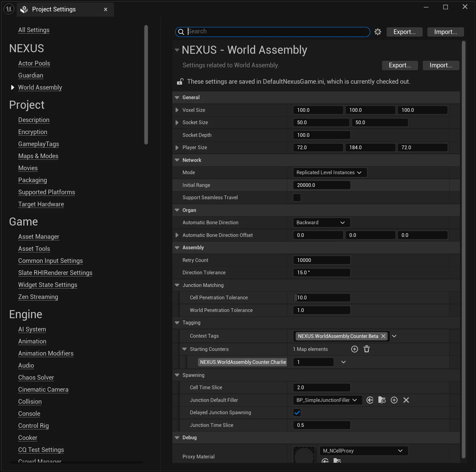The width and height of the screenshot is (476, 472).
Task: Open Junction Default Filler class dropdown
Action: tap(327, 400)
